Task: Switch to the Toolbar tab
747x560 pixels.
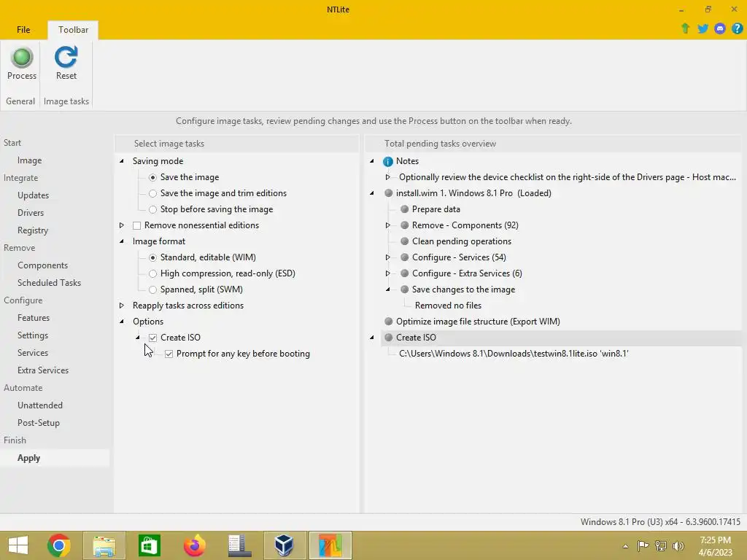Action: (x=73, y=29)
